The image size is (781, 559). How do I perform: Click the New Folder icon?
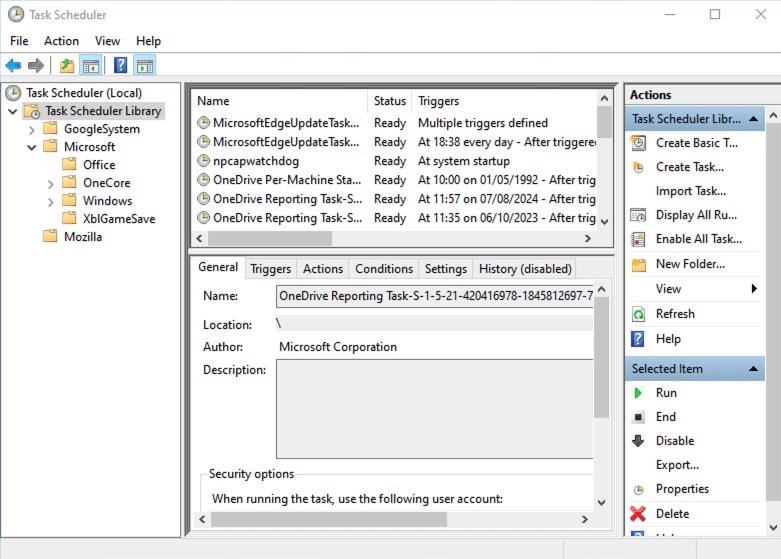click(639, 264)
